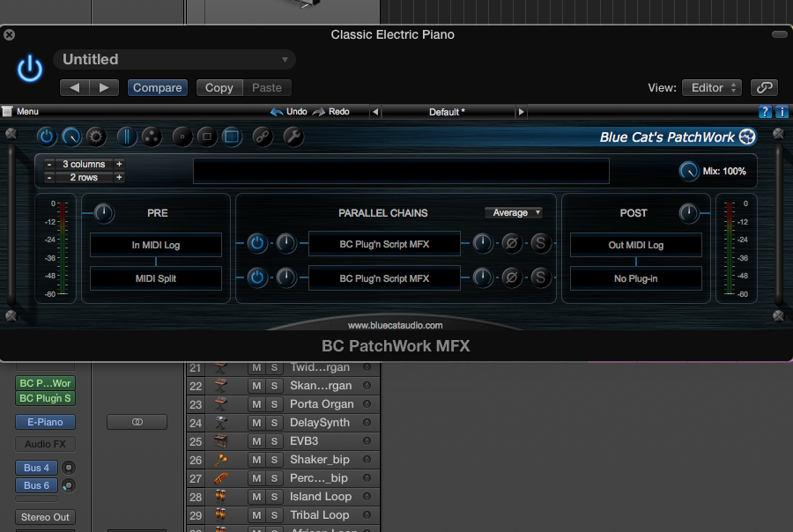Toggle the two vertical bars toolbar icon

(126, 137)
